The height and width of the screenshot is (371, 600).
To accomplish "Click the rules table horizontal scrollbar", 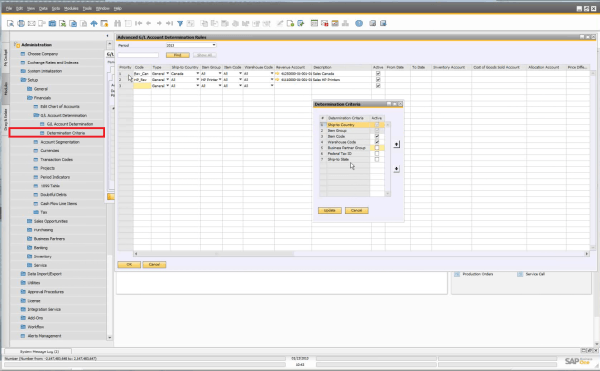I will (x=361, y=254).
